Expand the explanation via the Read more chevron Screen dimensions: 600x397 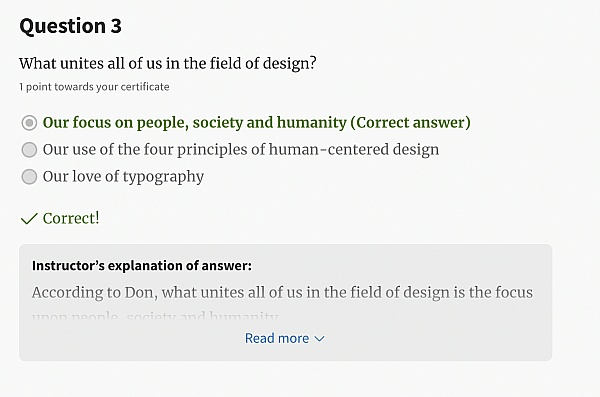point(319,339)
